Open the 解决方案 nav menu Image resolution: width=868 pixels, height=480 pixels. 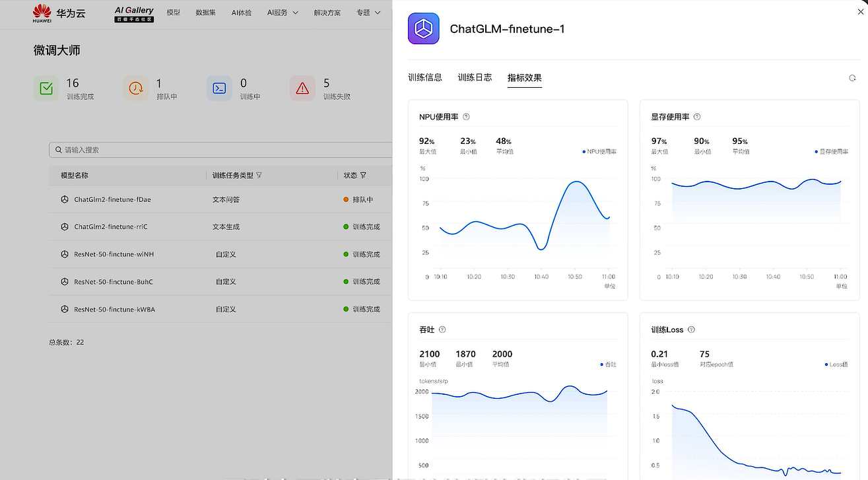327,13
